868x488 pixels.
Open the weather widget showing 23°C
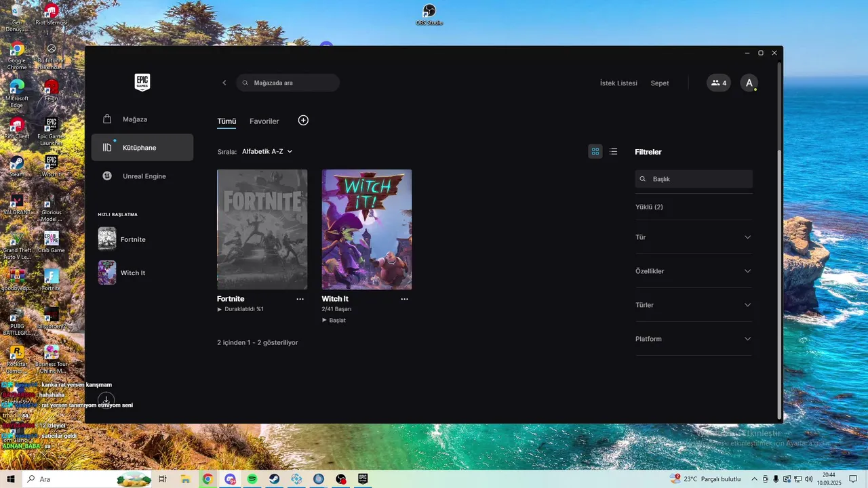point(705,479)
